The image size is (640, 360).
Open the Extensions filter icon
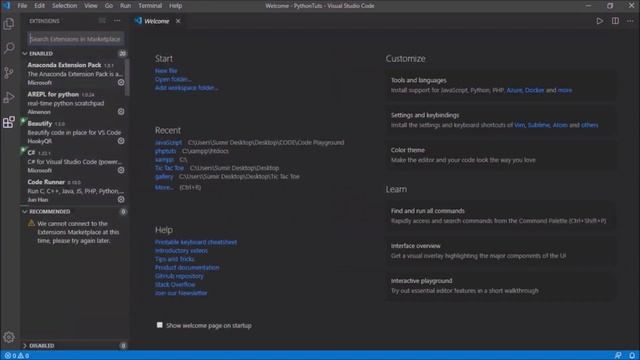pos(102,20)
